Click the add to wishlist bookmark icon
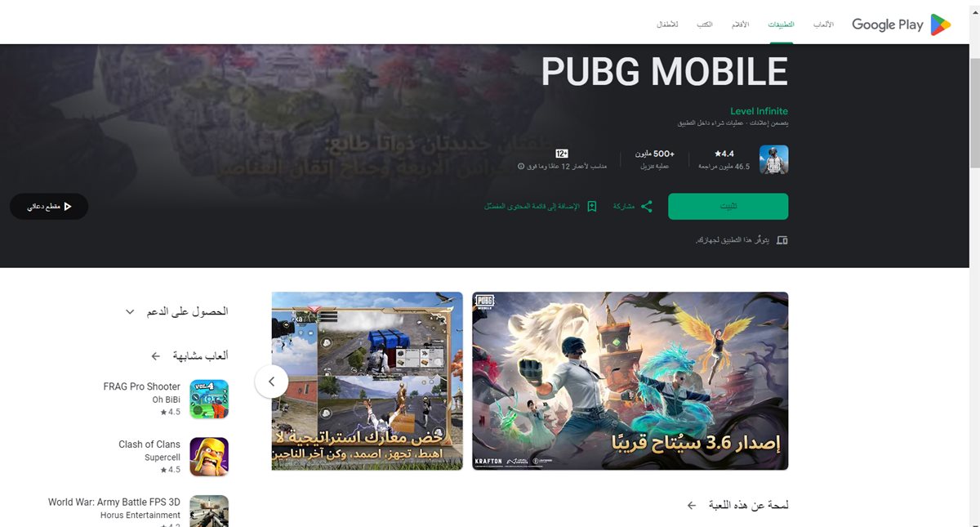This screenshot has width=980, height=527. (592, 207)
